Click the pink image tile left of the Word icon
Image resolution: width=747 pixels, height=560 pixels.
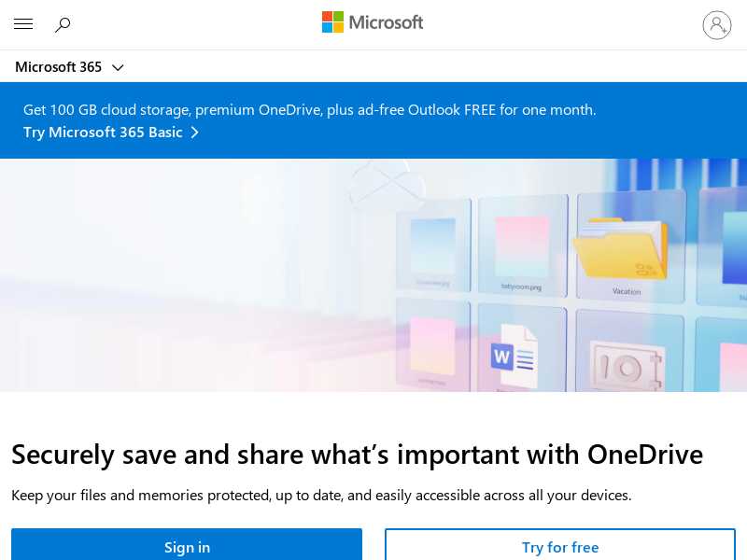(432, 347)
